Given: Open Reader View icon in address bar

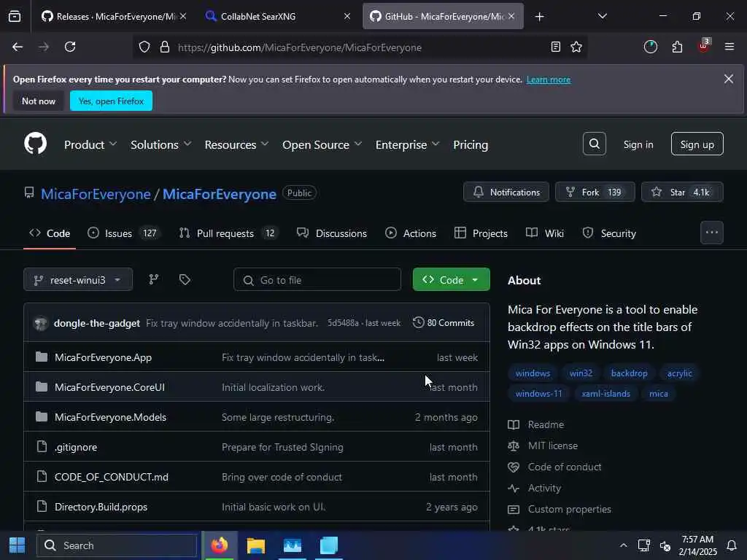Looking at the screenshot, I should tap(555, 47).
